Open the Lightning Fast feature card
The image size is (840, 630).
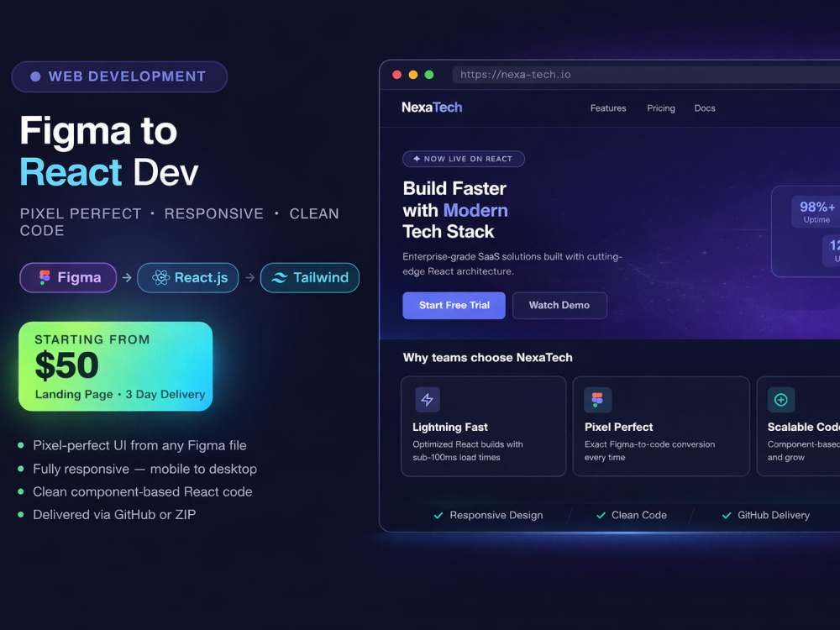(x=483, y=427)
